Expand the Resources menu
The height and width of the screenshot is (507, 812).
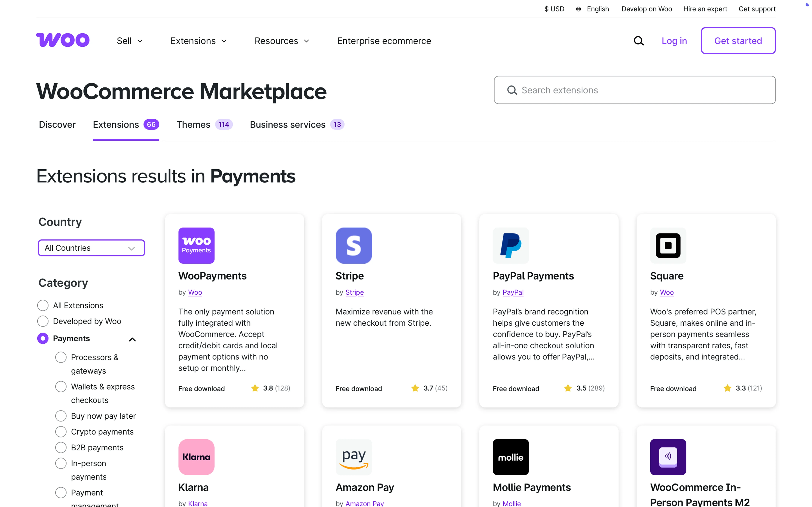(x=282, y=41)
